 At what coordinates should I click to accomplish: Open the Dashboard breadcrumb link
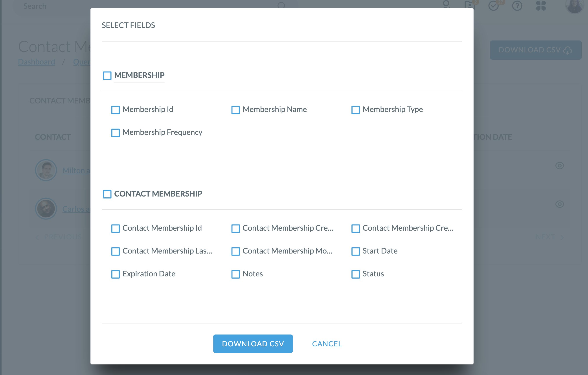[x=36, y=62]
